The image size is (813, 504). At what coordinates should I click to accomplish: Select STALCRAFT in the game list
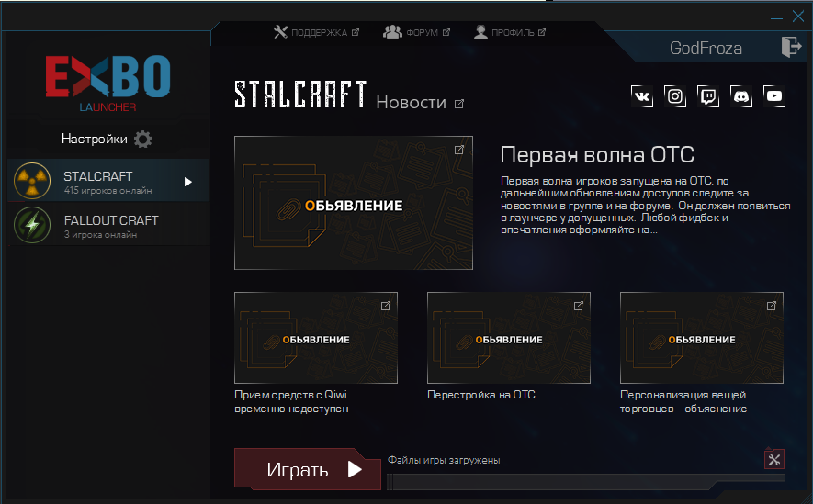(108, 181)
